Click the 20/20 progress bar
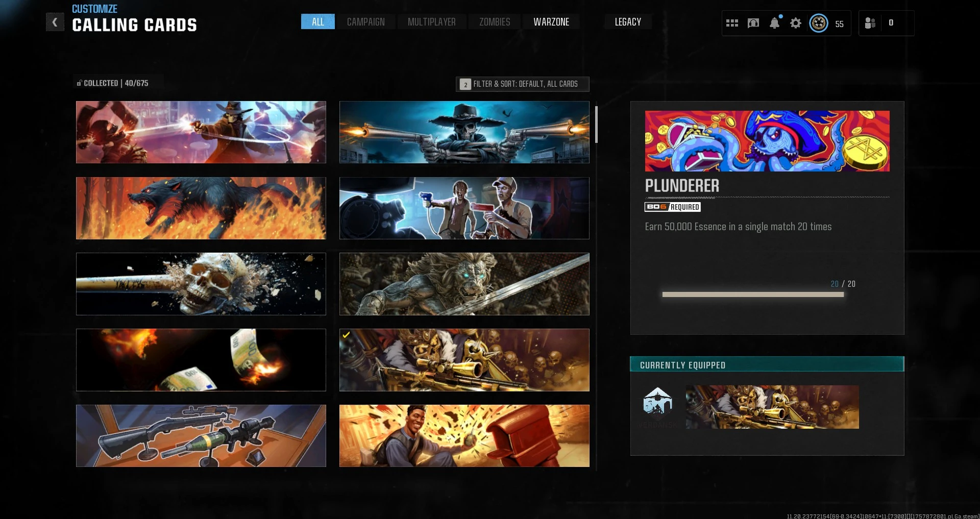This screenshot has width=980, height=519. (x=753, y=294)
